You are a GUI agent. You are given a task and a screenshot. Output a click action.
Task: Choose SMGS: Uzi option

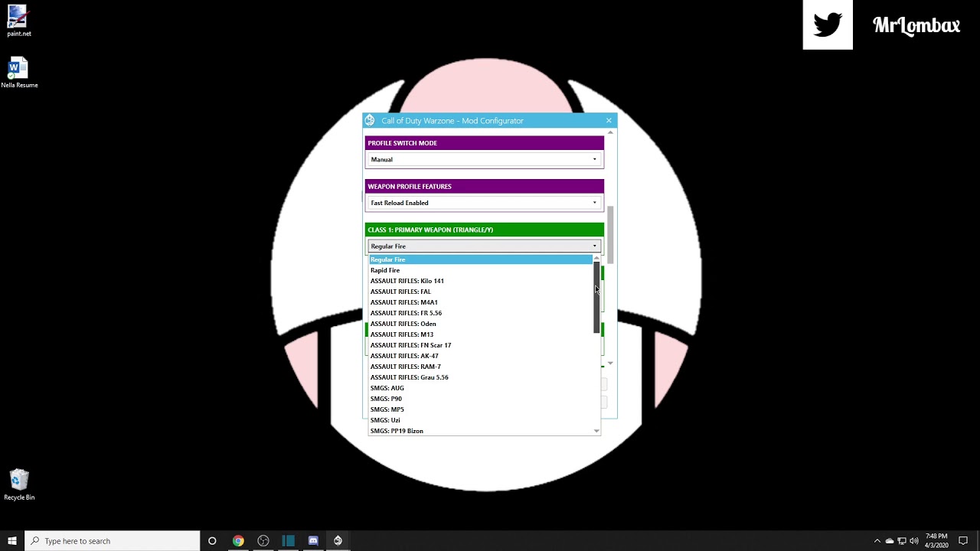point(481,420)
